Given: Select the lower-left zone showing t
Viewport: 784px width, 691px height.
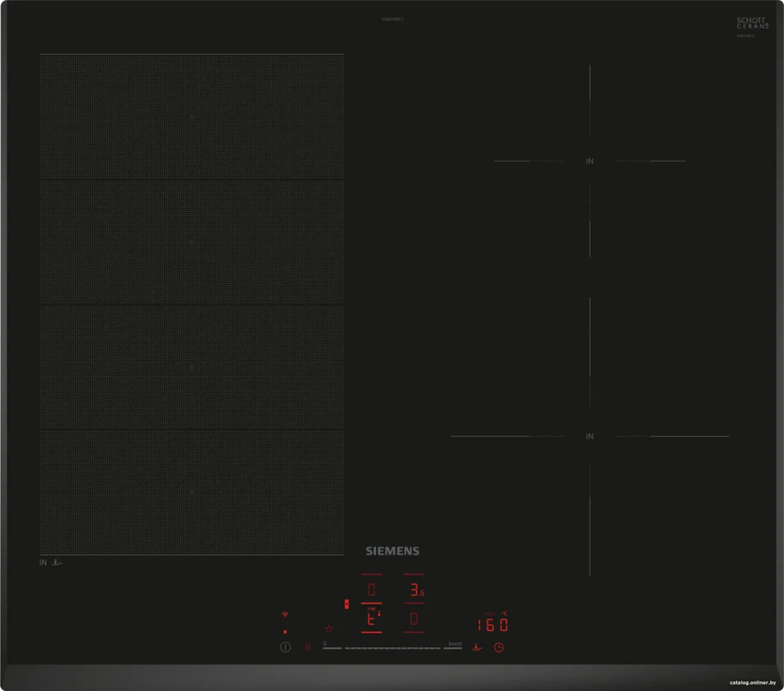Looking at the screenshot, I should [371, 619].
